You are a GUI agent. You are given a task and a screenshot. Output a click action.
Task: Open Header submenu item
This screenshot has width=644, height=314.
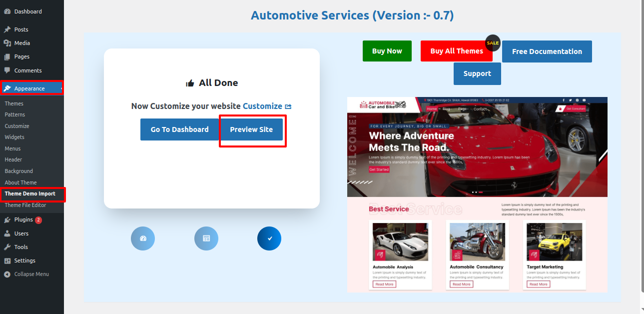[x=13, y=159]
